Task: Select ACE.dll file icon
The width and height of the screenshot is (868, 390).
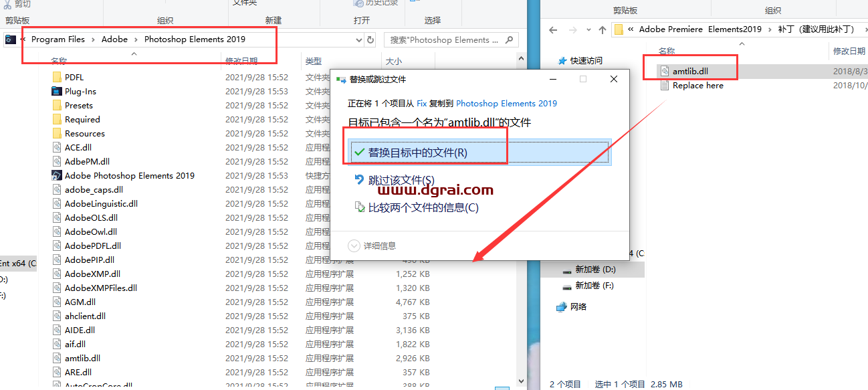Action: click(57, 148)
